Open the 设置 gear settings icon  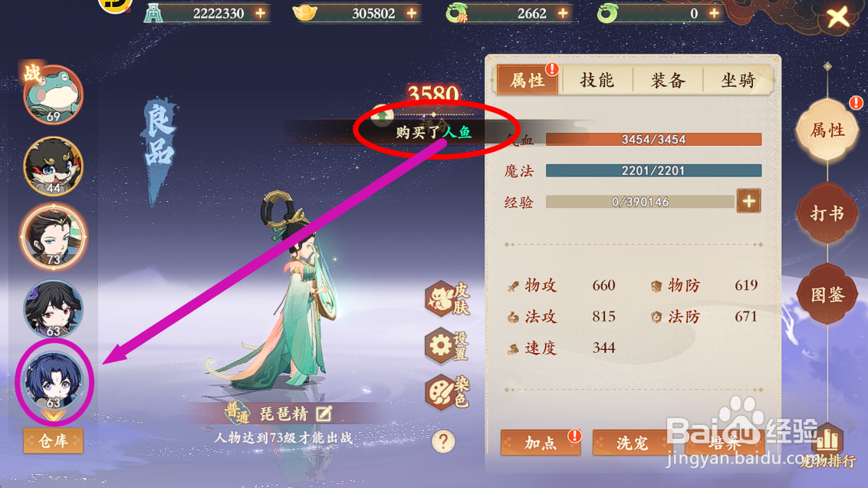447,346
